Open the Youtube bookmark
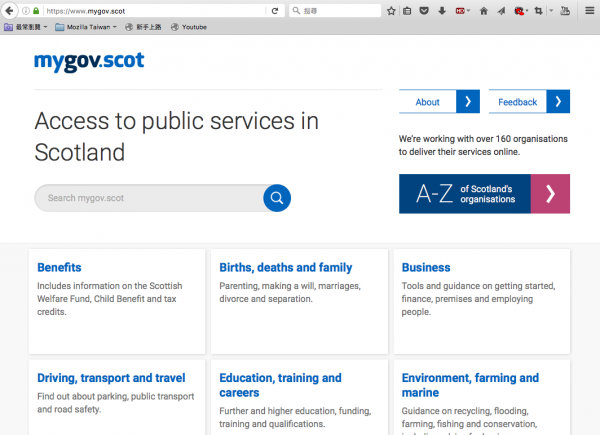Viewport: 600px width, 435px height. pos(189,27)
